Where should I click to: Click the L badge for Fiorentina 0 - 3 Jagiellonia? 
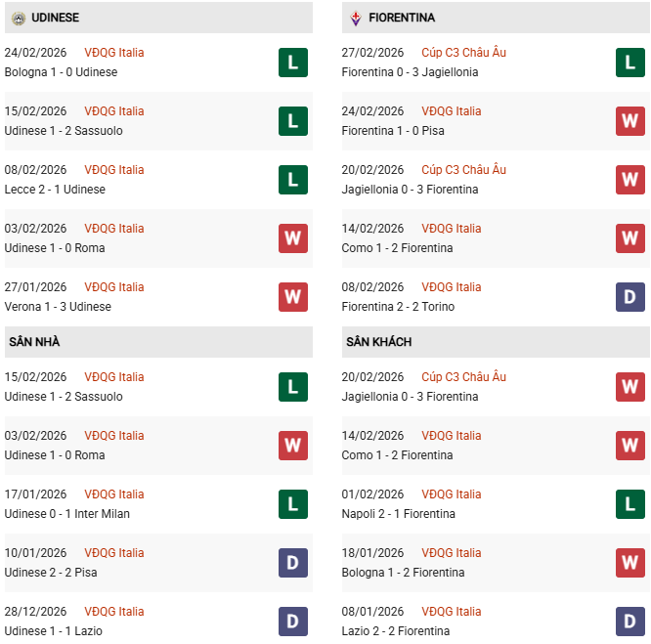coord(629,63)
